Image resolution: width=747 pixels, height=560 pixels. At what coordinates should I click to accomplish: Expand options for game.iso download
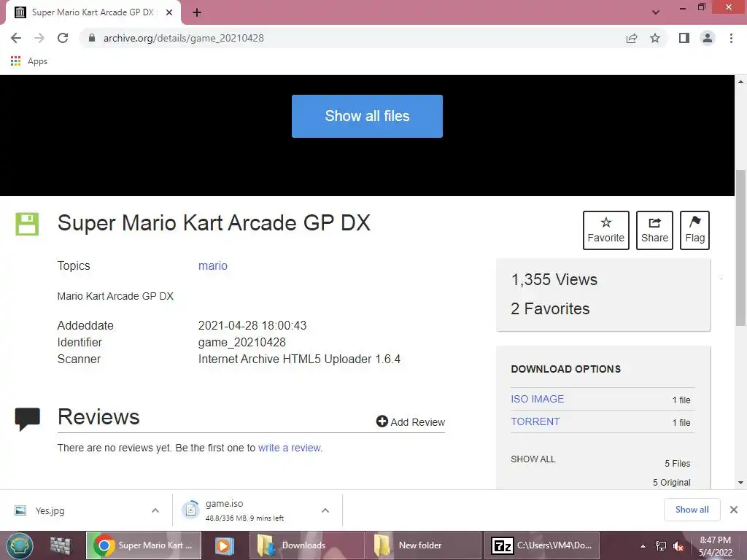[x=325, y=510]
